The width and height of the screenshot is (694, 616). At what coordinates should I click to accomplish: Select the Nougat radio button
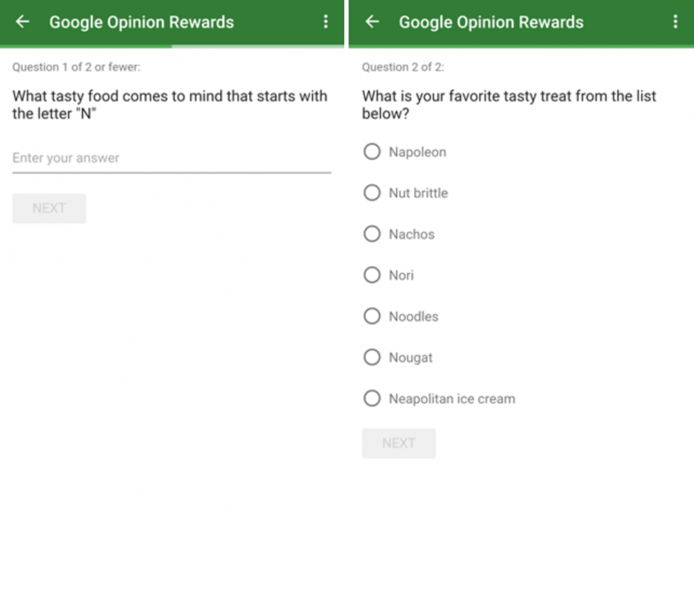372,358
